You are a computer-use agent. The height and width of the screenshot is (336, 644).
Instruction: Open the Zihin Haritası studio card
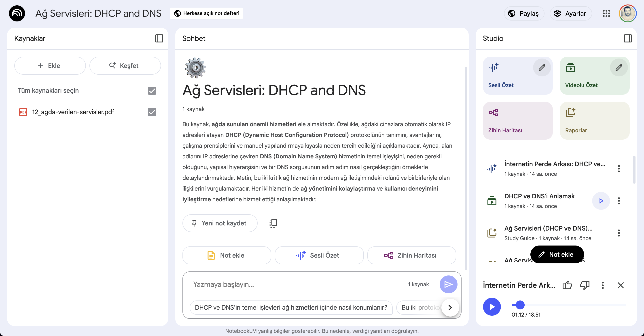[x=517, y=121]
